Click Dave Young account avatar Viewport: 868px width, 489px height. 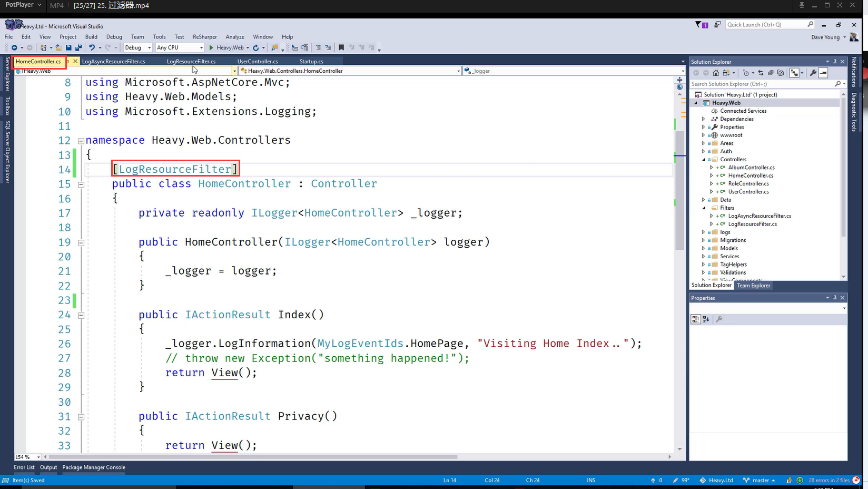point(854,37)
